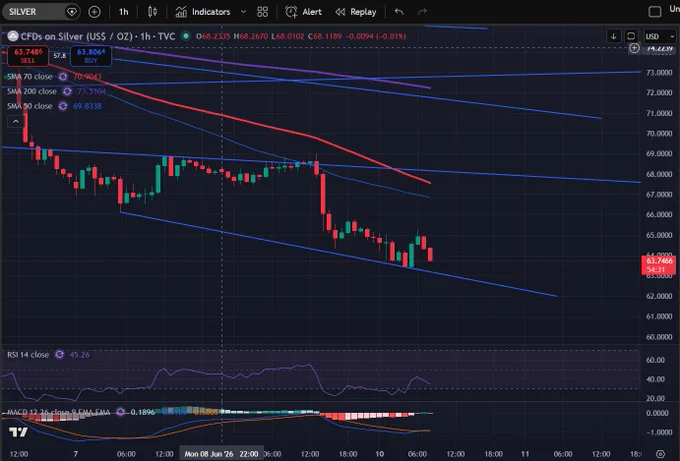680x461 pixels.
Task: Click the date label 7 on time axis
Action: (x=76, y=454)
